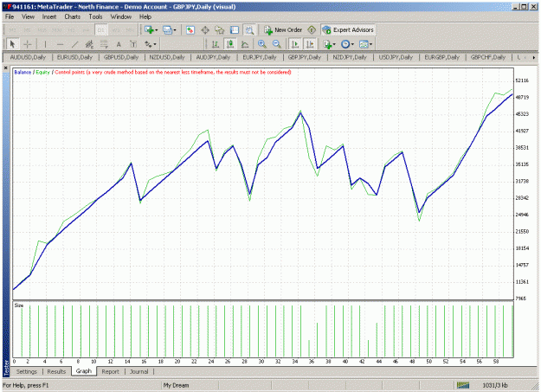Expand the profiles dropdown arrow
Screen dimensions: 541x392
(175, 30)
